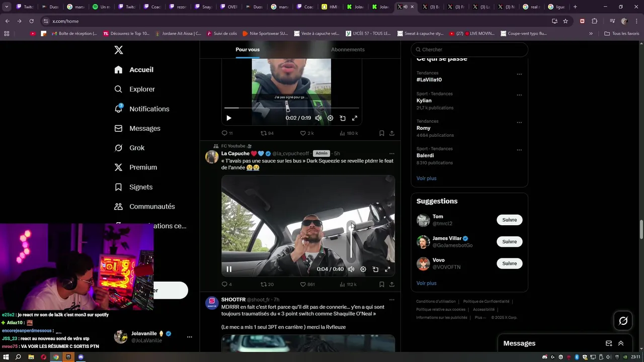
Task: Open a new browser tab
Action: (575, 7)
